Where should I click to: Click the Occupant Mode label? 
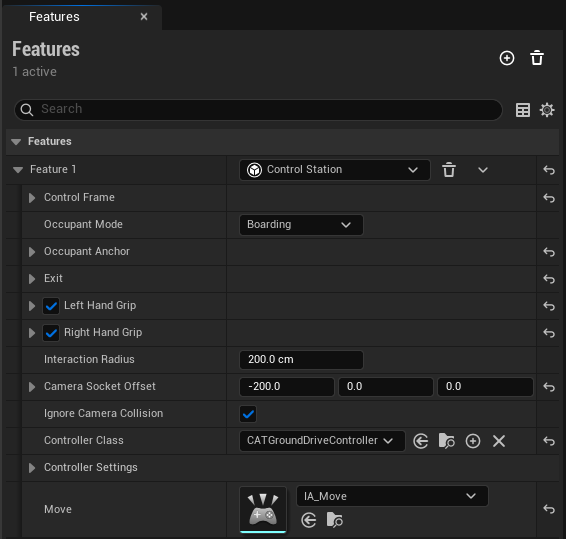(83, 225)
